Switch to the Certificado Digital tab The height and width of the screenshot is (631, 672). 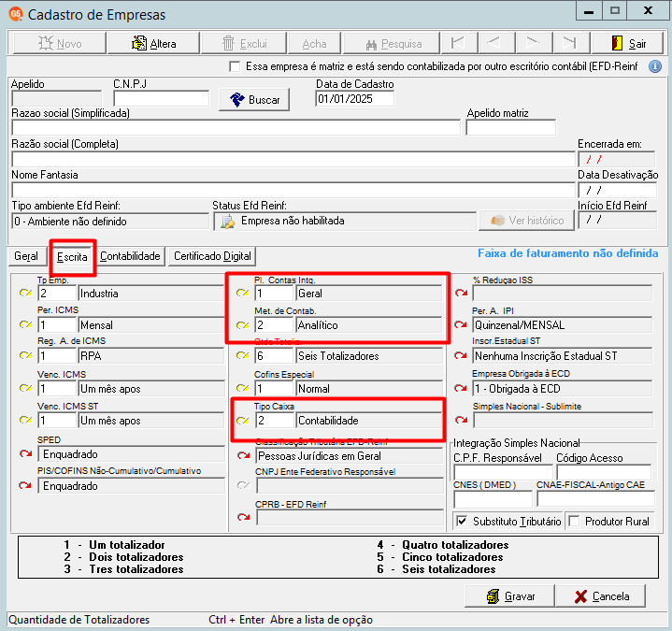coord(212,256)
